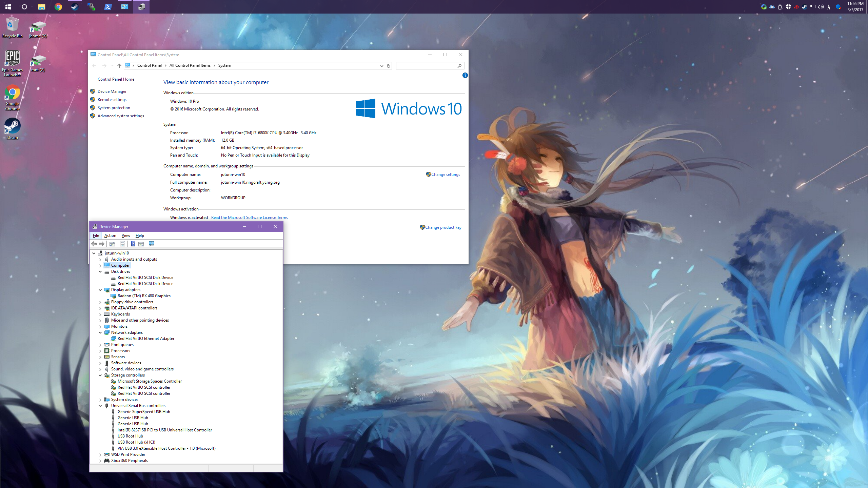Click the blue help question mark icon
The width and height of the screenshot is (868, 488).
point(465,75)
